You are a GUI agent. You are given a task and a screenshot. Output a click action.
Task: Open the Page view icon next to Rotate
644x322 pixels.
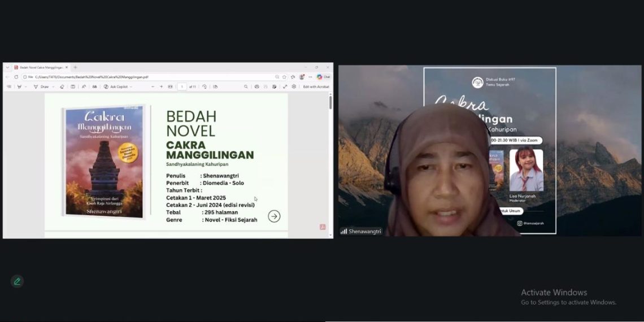pos(215,86)
